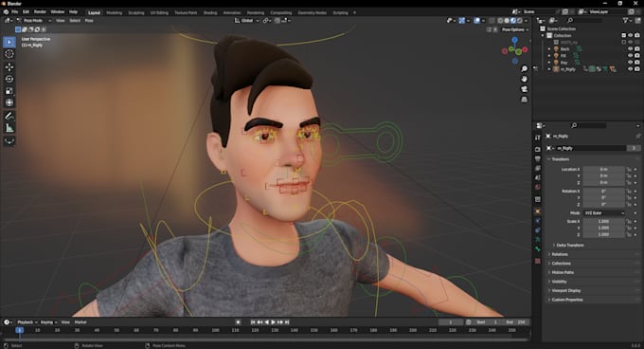644x349 pixels.
Task: Open the Tool properties tab icon
Action: [538, 138]
